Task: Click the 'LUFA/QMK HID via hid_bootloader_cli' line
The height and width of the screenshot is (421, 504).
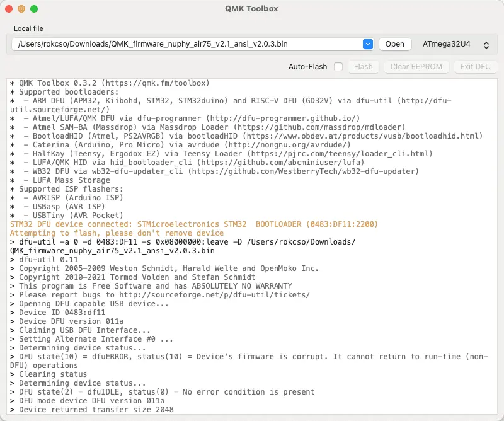Action: (x=187, y=163)
